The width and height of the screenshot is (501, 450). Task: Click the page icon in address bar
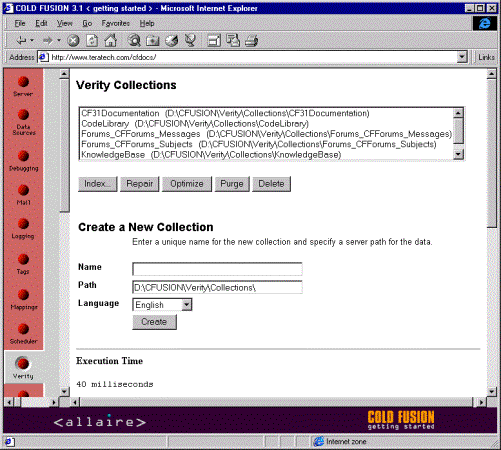click(x=43, y=57)
